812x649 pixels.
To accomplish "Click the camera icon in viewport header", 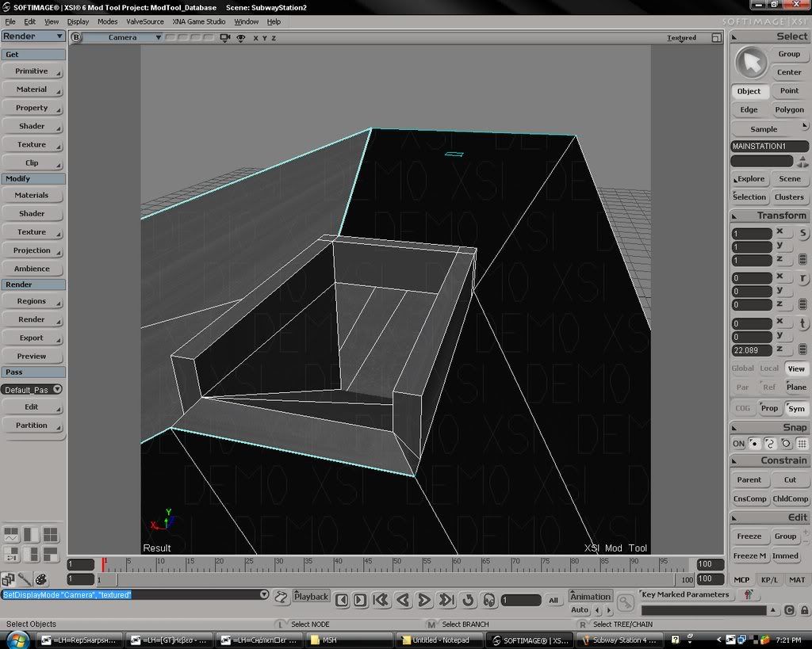I will click(x=224, y=38).
